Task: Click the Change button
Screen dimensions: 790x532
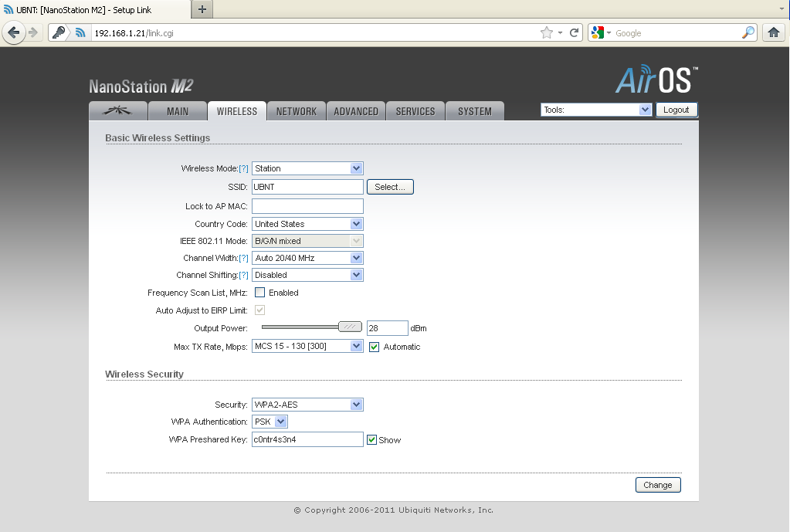Action: pos(657,485)
